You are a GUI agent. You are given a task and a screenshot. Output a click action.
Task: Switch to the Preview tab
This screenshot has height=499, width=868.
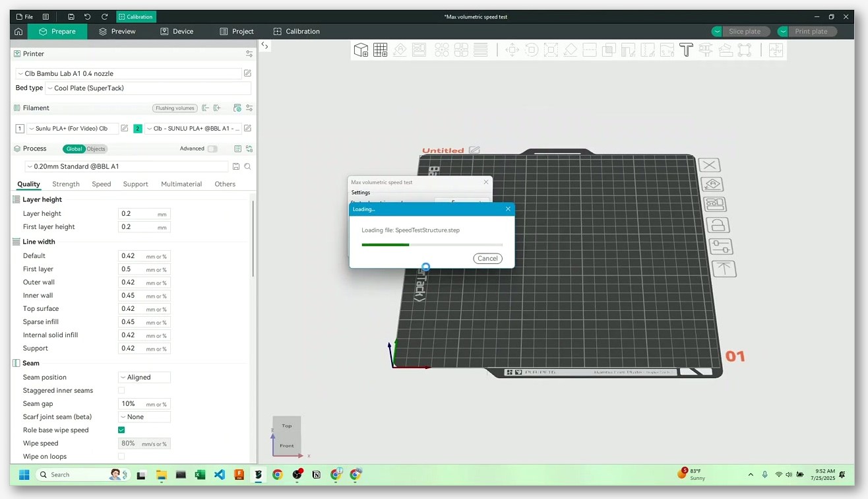[117, 31]
